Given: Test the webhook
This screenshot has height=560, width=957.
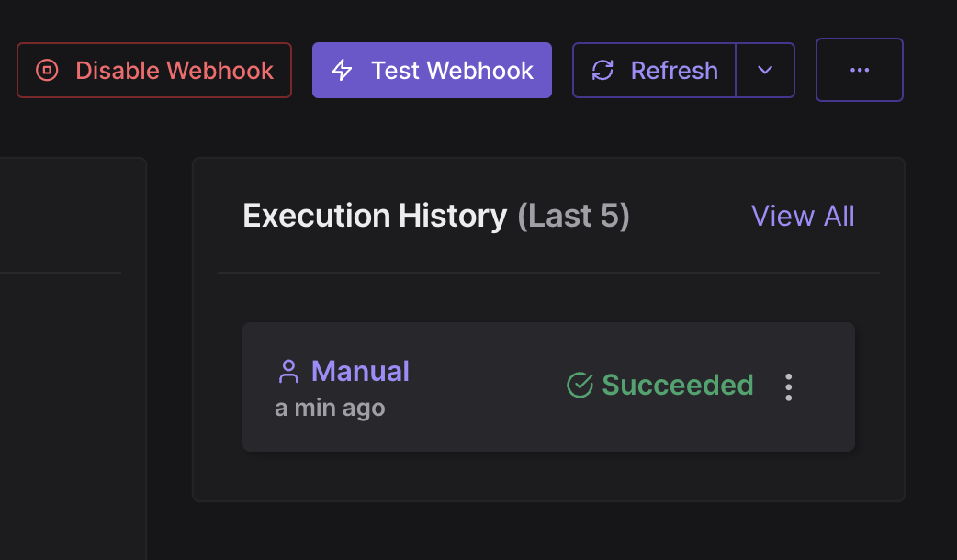Looking at the screenshot, I should [x=432, y=70].
